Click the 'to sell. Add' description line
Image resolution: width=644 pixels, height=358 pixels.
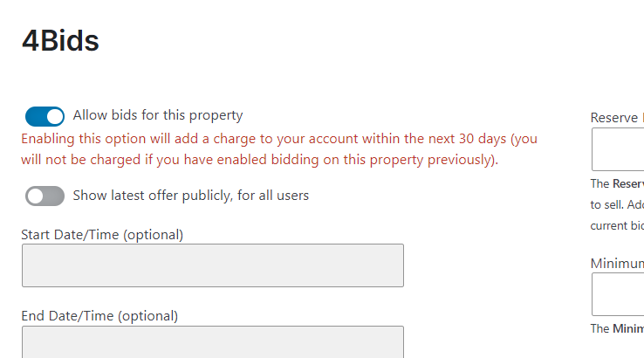pos(617,205)
